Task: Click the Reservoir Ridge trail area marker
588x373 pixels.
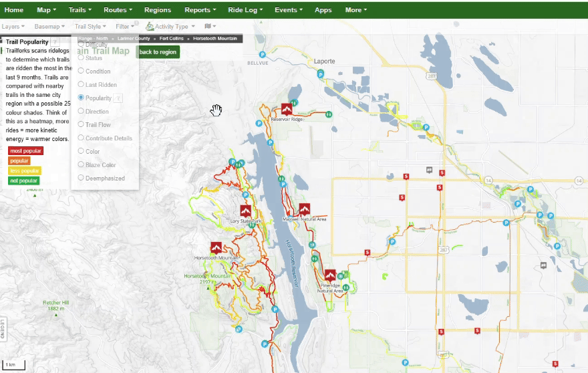Action: pos(287,110)
